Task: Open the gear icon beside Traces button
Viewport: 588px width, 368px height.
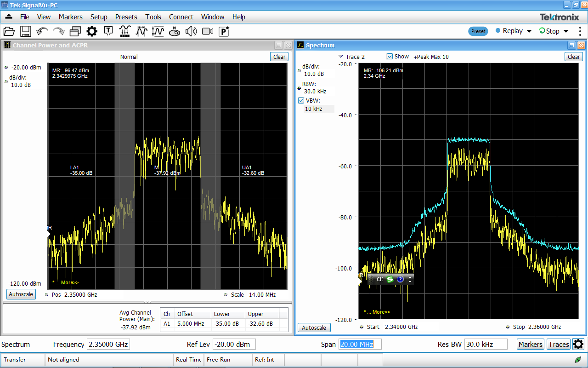Action: coord(578,344)
